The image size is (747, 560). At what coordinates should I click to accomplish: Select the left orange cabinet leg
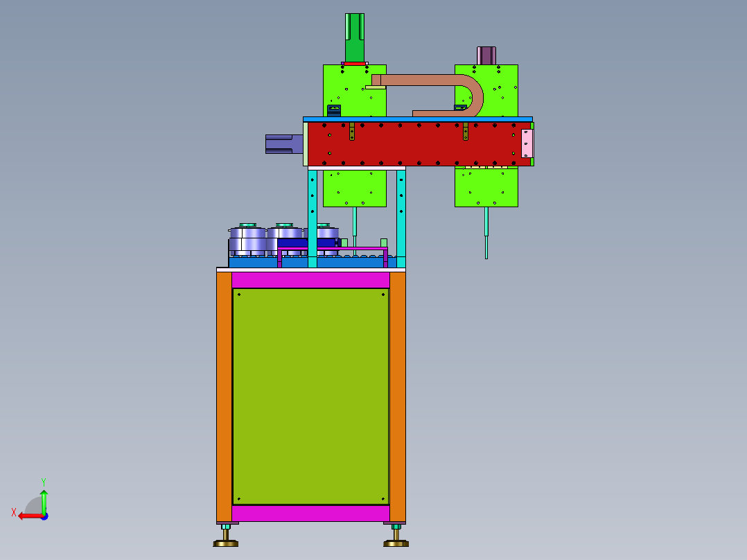point(224,396)
